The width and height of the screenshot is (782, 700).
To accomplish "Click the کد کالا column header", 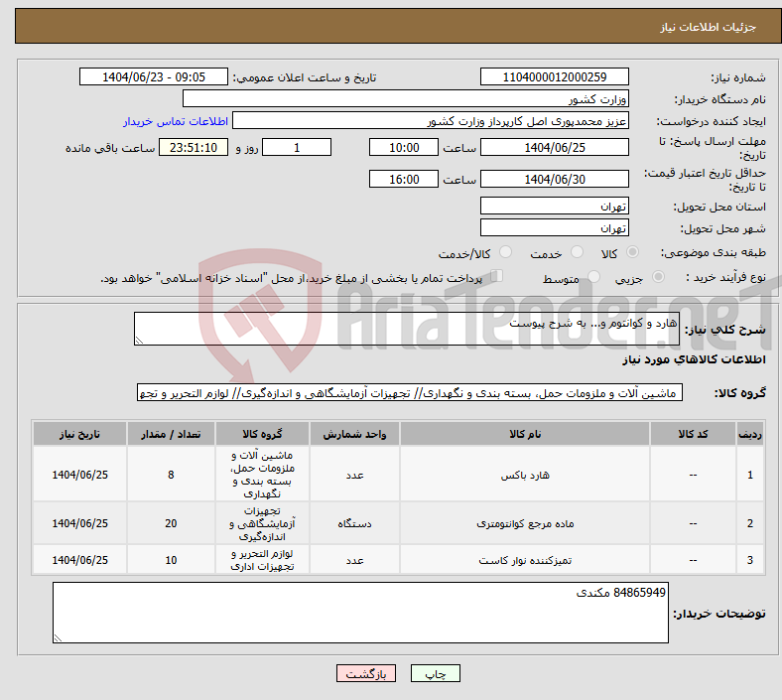I will [693, 434].
